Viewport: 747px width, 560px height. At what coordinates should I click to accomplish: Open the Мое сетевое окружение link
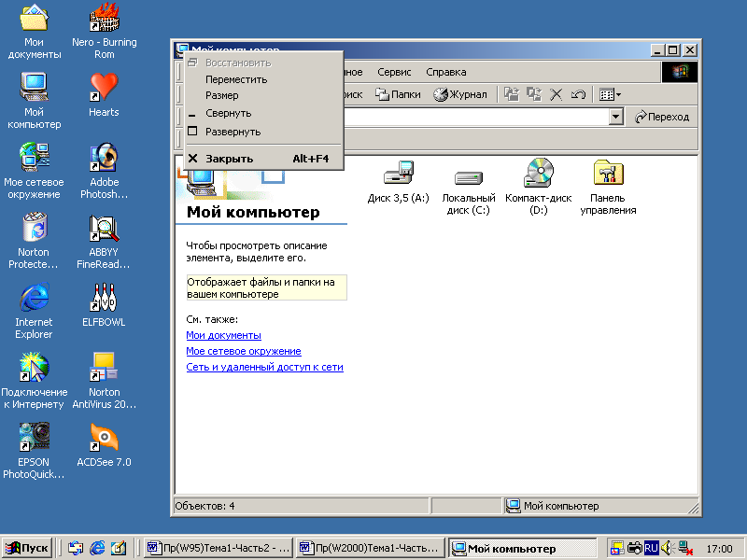click(x=244, y=351)
